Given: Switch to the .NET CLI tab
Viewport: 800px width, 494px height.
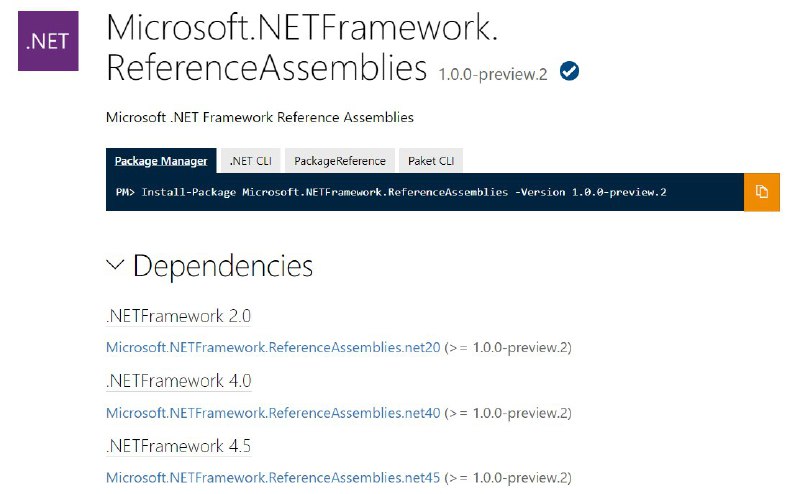Looking at the screenshot, I should click(x=251, y=161).
